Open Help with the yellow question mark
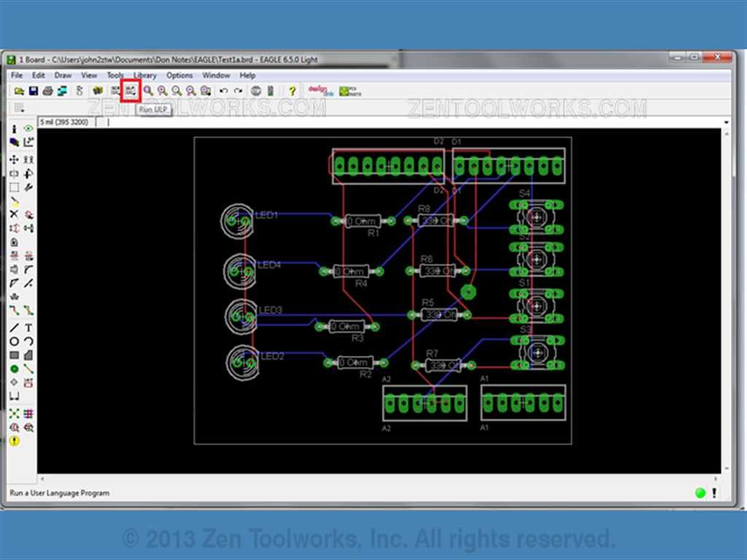Screen dimensions: 747x560 [x=293, y=91]
